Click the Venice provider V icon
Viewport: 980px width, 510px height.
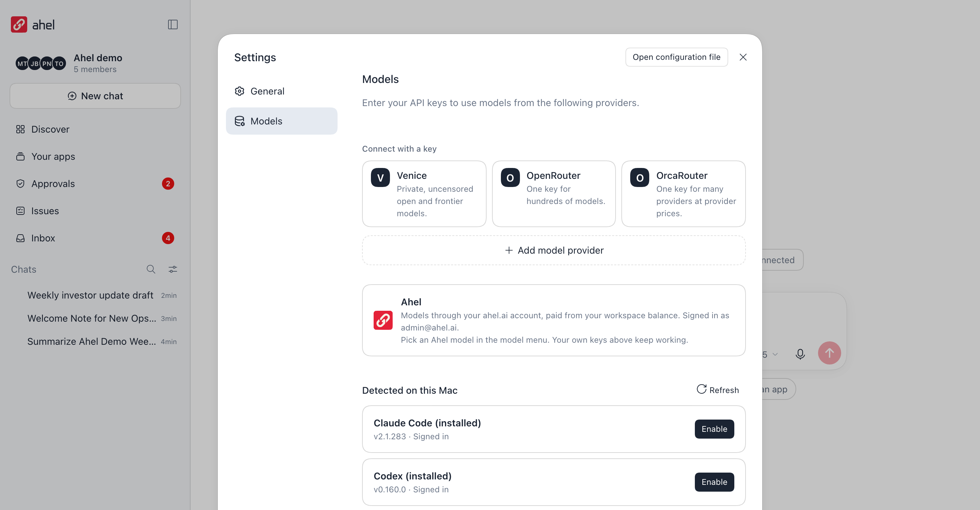[380, 177]
